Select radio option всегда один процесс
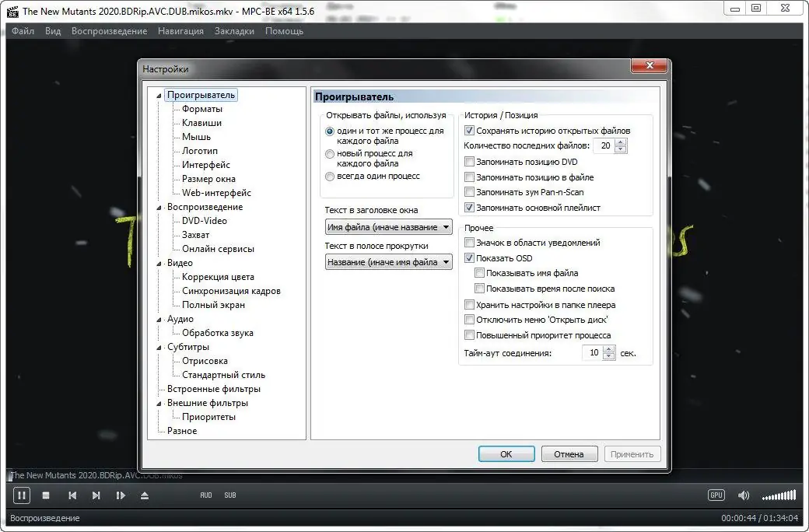The width and height of the screenshot is (809, 532). [x=328, y=176]
